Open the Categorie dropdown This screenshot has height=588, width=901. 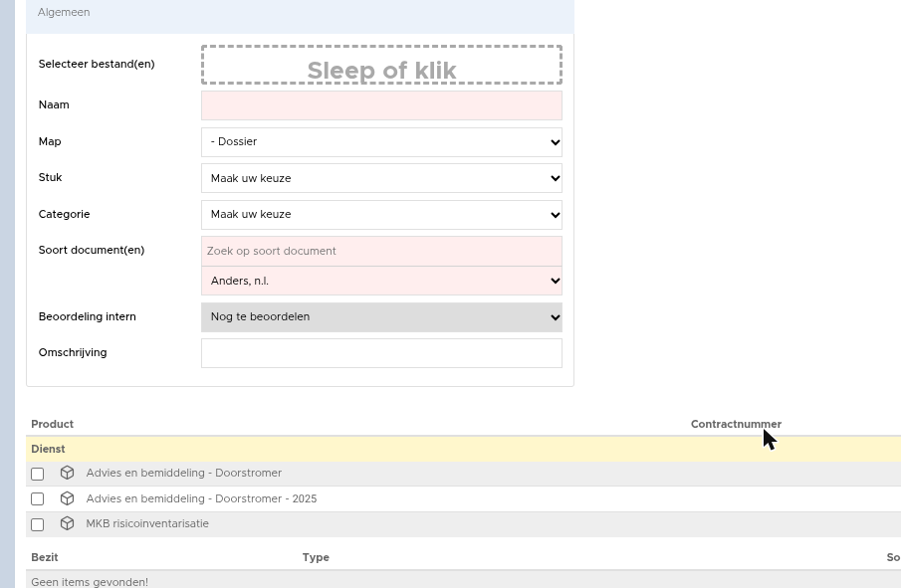click(x=381, y=214)
